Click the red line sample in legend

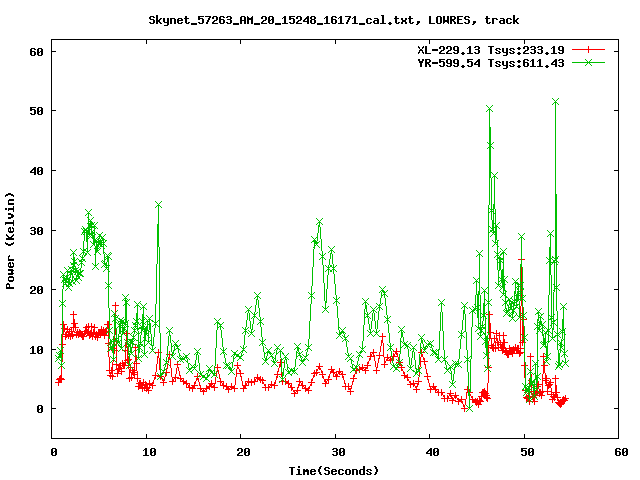tap(588, 50)
